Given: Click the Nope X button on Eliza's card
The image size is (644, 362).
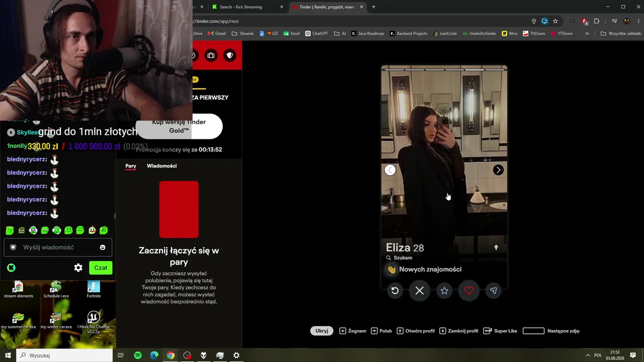Looking at the screenshot, I should tap(420, 291).
